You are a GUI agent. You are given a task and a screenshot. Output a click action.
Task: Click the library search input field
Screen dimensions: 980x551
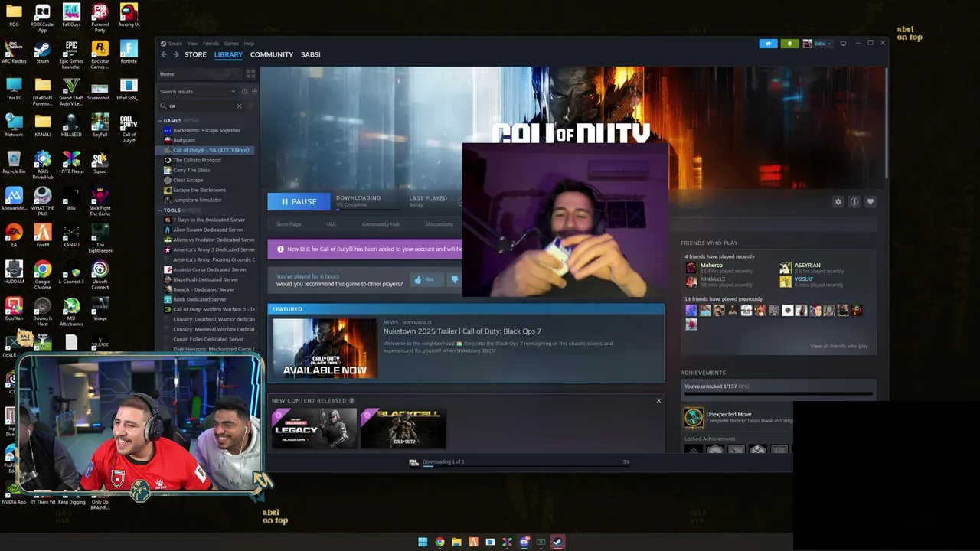(201, 106)
